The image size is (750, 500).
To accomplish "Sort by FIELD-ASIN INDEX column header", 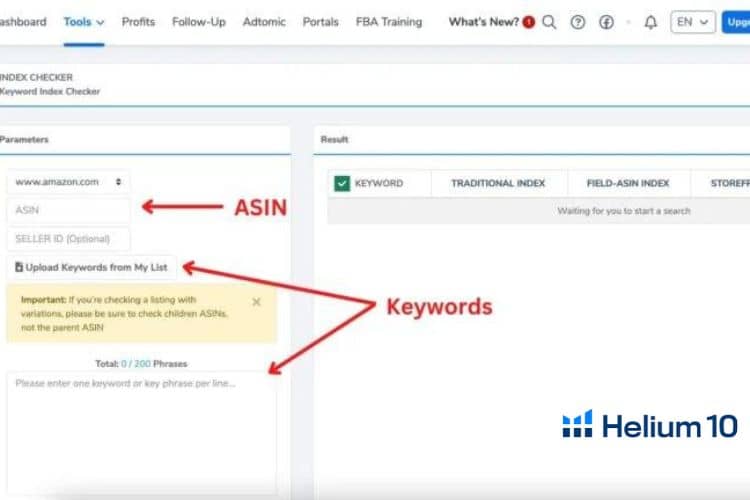I will tap(628, 183).
